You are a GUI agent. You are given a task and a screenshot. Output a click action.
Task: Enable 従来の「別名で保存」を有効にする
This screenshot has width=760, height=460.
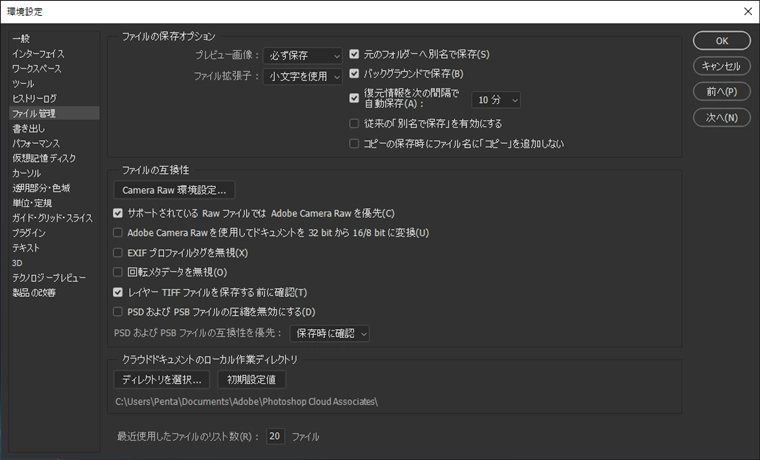tap(354, 124)
